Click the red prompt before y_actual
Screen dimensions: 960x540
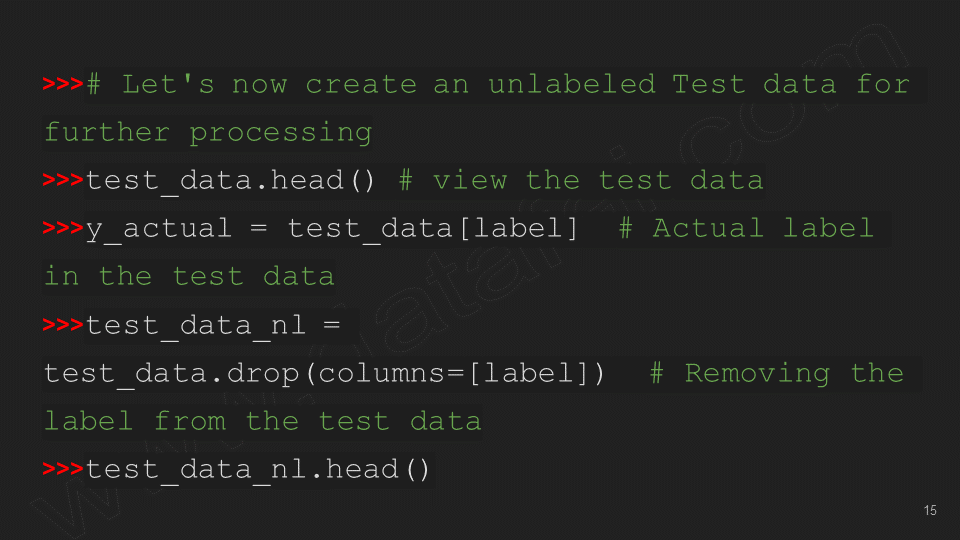(63, 229)
